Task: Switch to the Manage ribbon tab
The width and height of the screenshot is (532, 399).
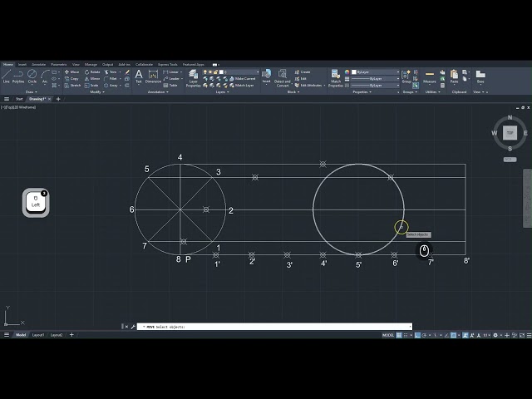Action: click(91, 65)
